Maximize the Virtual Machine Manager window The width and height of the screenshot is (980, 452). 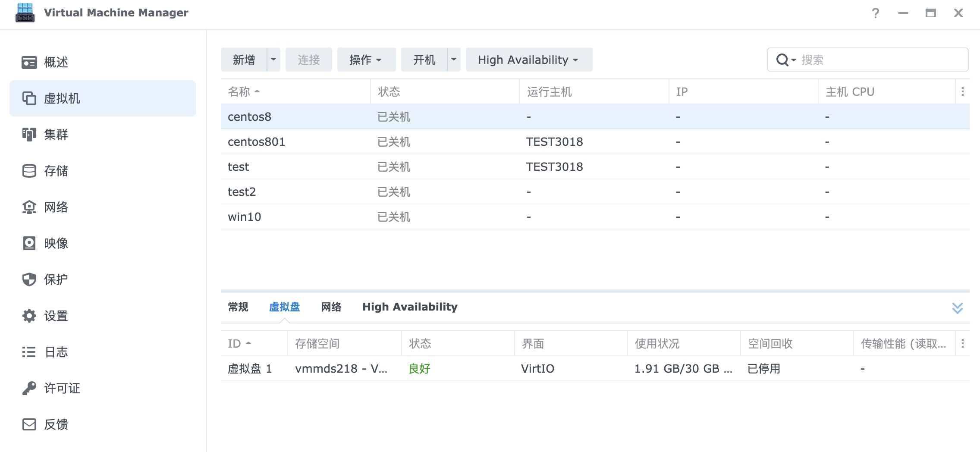[930, 13]
